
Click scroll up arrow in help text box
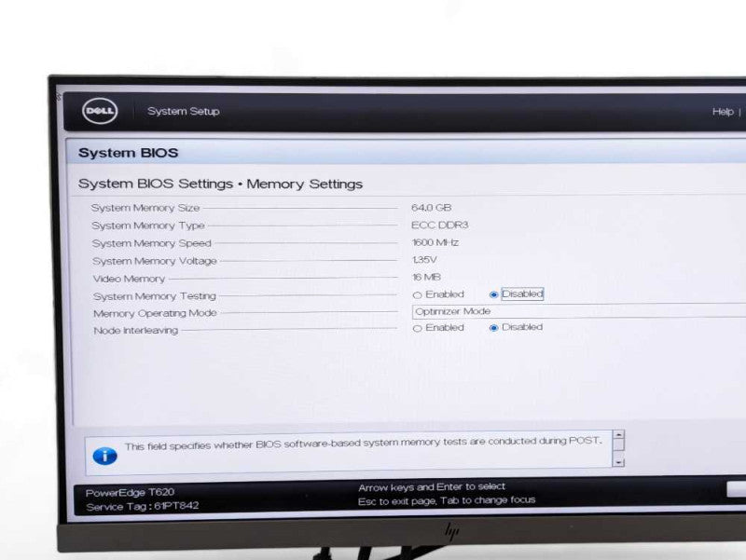tap(618, 434)
